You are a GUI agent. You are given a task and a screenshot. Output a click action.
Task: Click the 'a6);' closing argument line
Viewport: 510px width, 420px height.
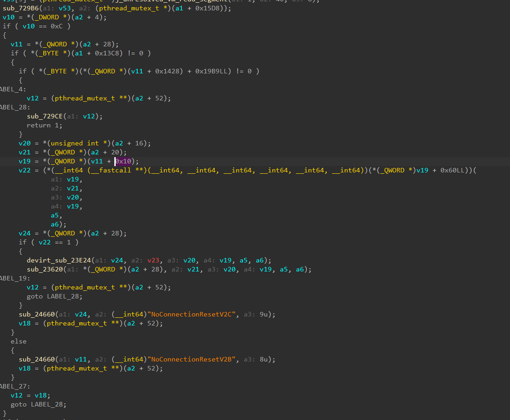pyautogui.click(x=59, y=225)
